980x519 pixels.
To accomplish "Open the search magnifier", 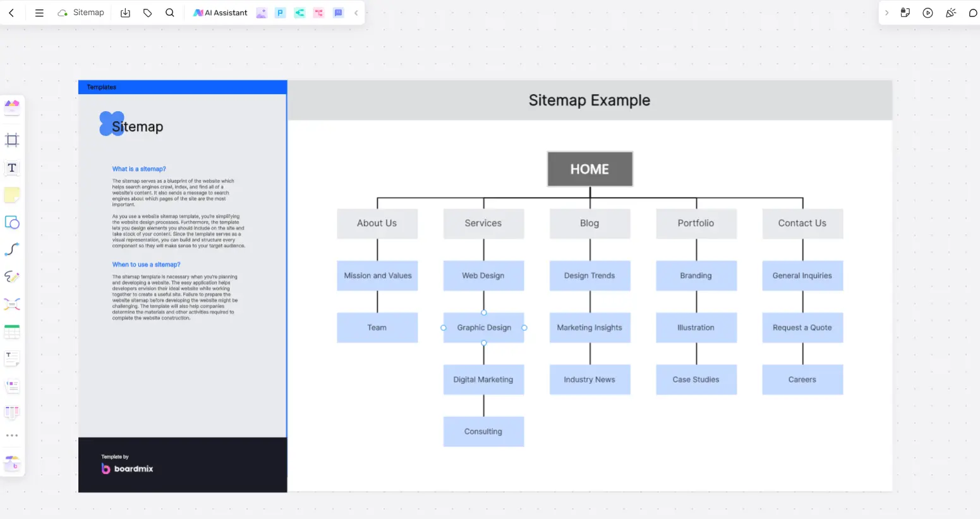I will (170, 13).
